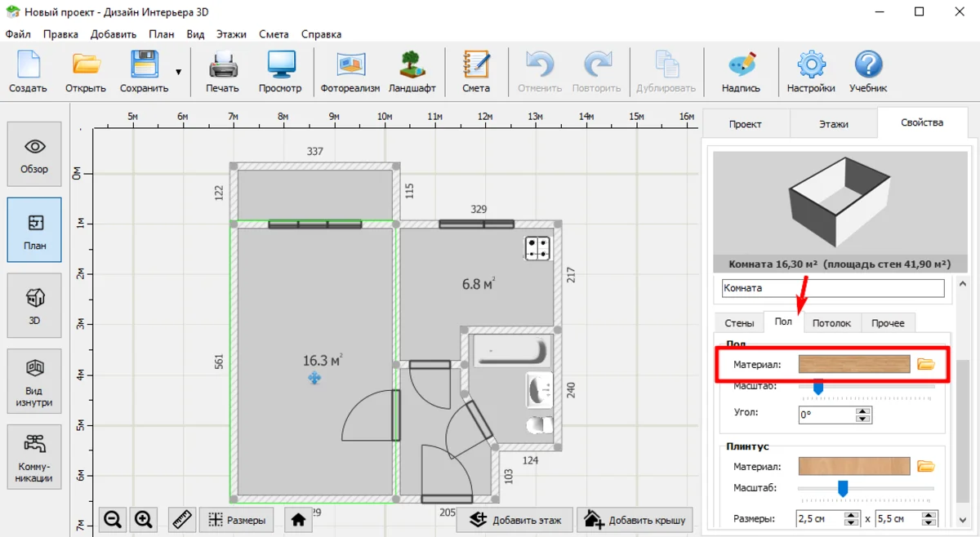The image size is (980, 537).
Task: Open the Этажи menu
Action: [x=231, y=34]
